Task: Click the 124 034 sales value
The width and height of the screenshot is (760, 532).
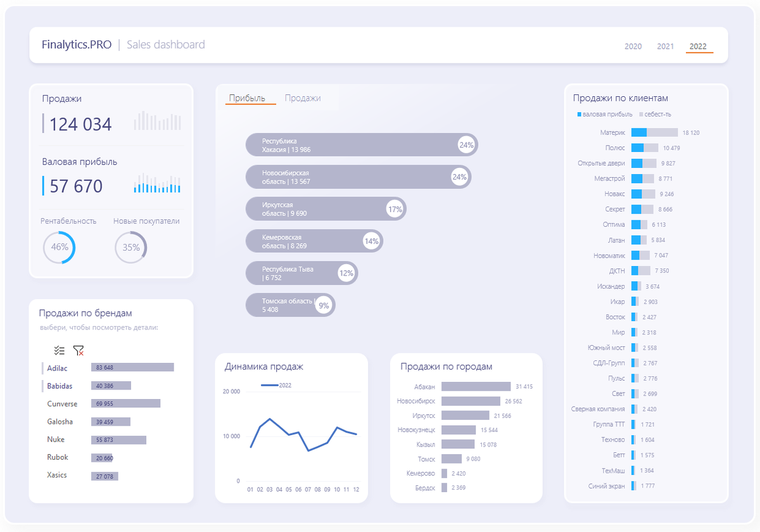Action: (x=80, y=124)
